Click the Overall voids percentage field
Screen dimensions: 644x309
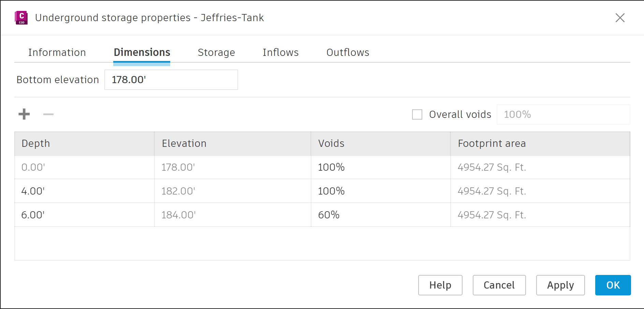tap(563, 114)
